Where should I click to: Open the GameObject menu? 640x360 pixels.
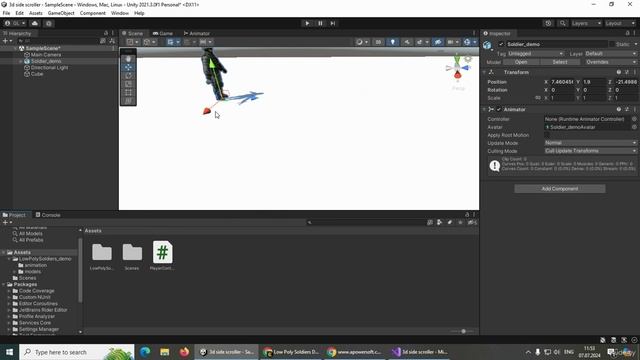(61, 13)
